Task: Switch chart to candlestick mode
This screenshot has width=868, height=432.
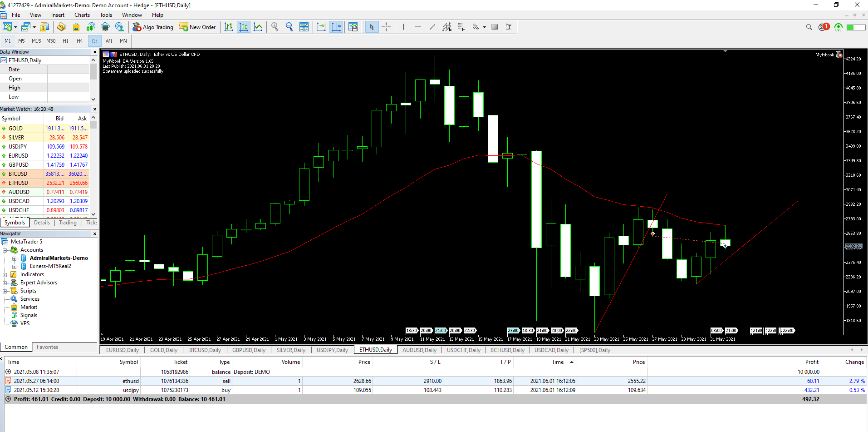Action: [244, 27]
